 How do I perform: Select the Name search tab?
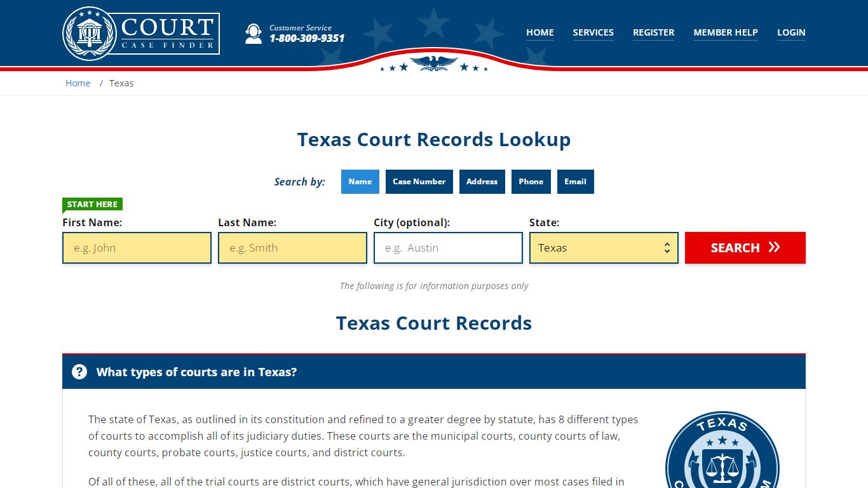(x=360, y=182)
